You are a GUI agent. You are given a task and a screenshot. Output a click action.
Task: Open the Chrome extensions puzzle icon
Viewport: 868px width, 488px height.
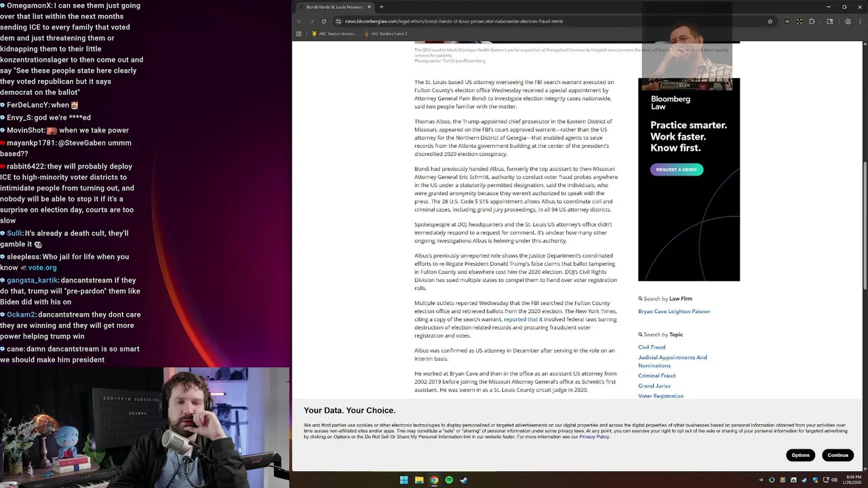812,21
